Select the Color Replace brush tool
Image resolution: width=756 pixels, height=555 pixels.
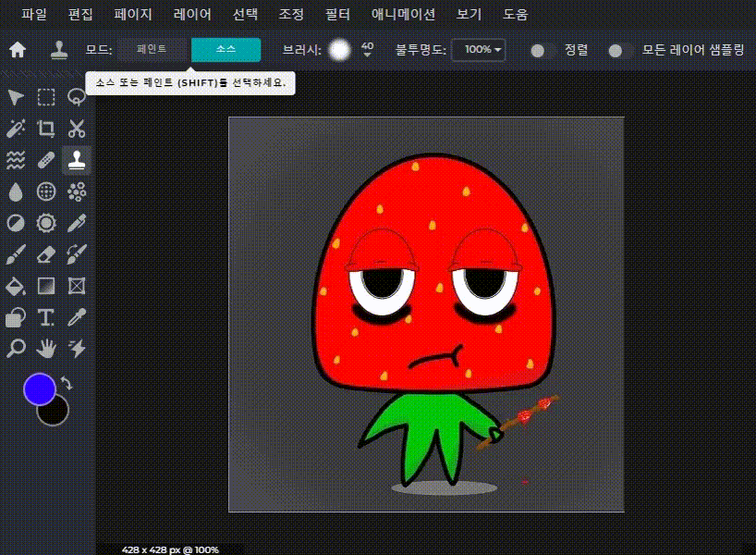point(77,254)
